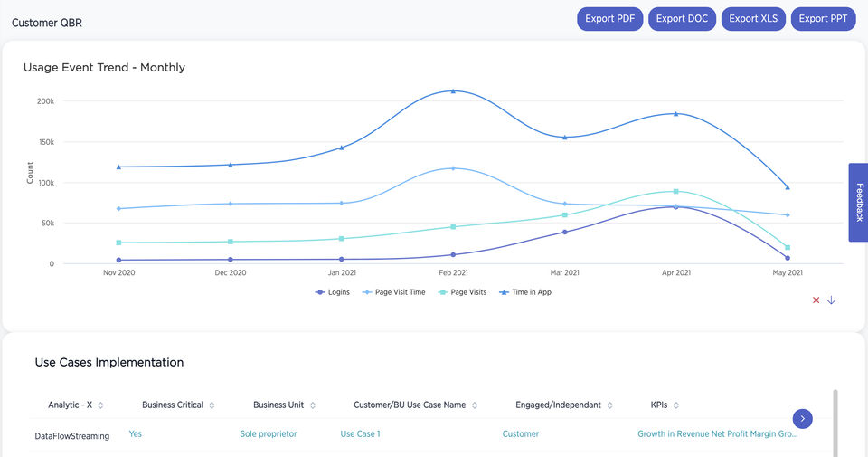Click the 200k y-axis label
Image resolution: width=868 pixels, height=457 pixels.
[x=45, y=101]
